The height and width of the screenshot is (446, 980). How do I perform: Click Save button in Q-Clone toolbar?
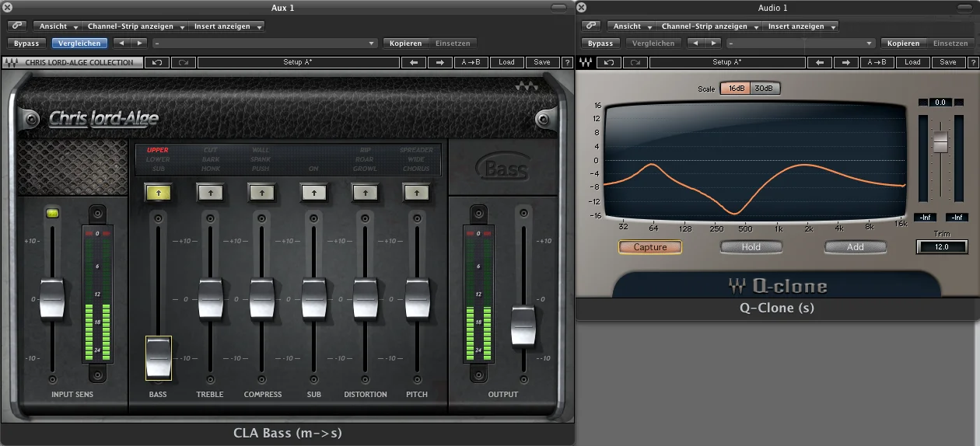coord(948,62)
